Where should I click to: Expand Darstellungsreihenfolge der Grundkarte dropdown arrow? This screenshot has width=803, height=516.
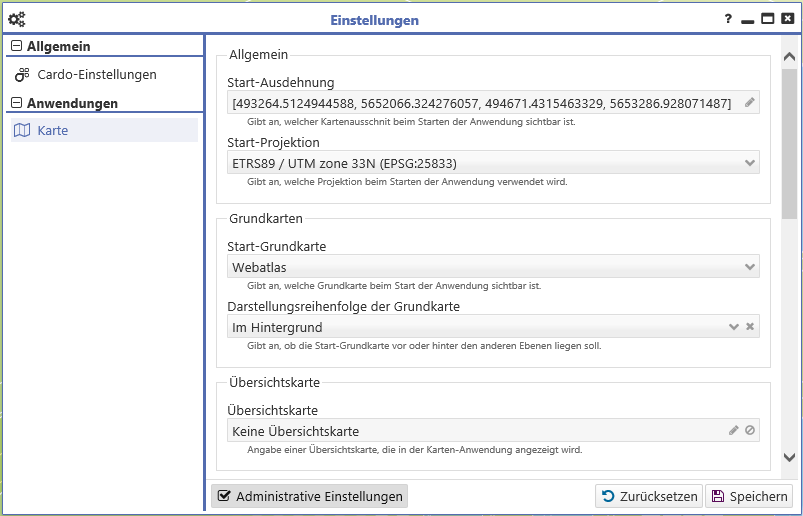[734, 327]
